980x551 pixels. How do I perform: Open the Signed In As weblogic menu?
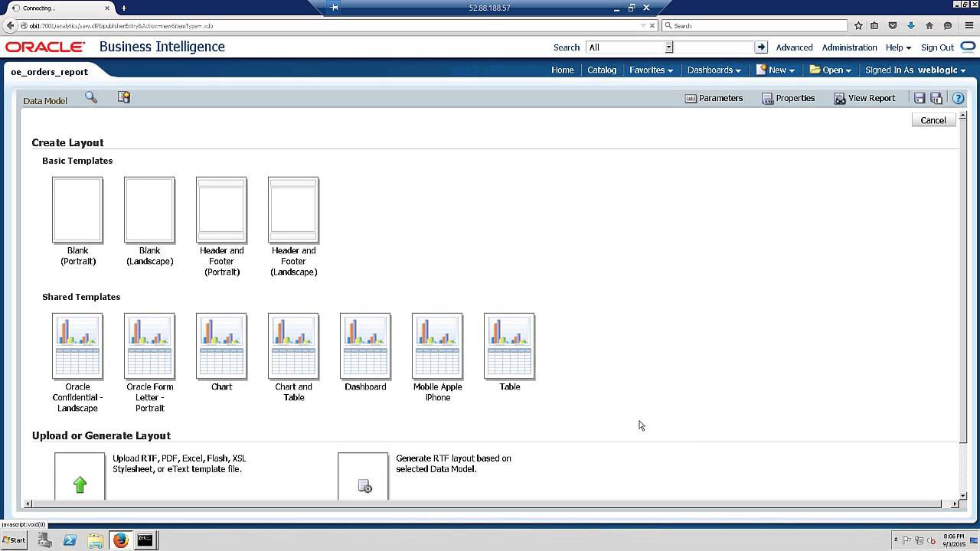click(915, 70)
